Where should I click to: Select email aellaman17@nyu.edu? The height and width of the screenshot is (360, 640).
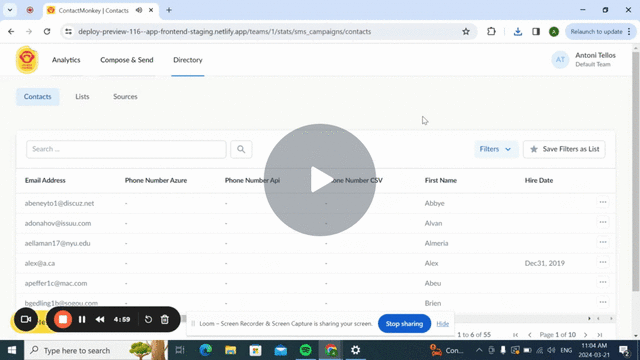58,243
